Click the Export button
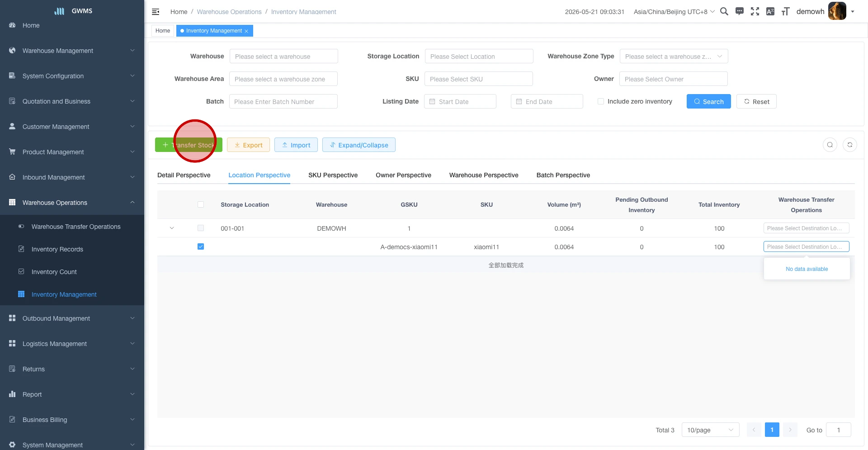The image size is (868, 450). pyautogui.click(x=248, y=145)
